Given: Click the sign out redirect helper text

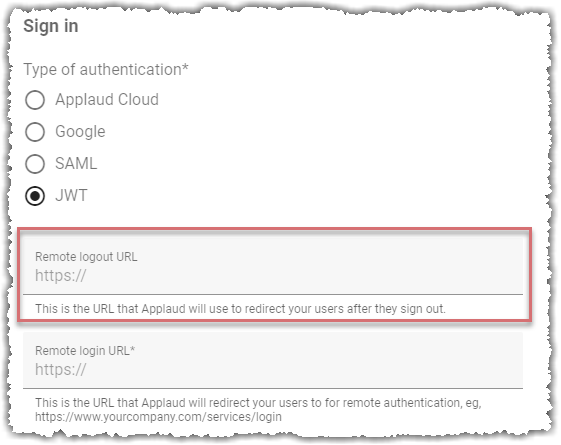Looking at the screenshot, I should pyautogui.click(x=240, y=309).
